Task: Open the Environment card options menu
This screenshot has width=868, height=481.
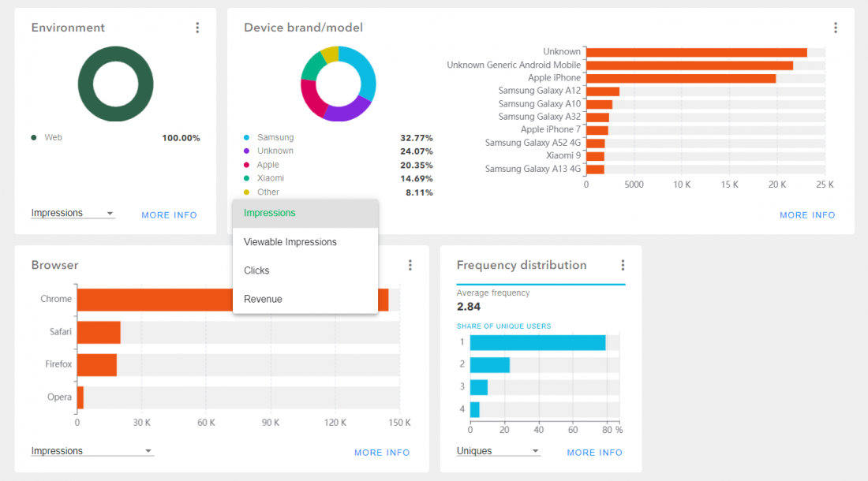Action: (197, 28)
